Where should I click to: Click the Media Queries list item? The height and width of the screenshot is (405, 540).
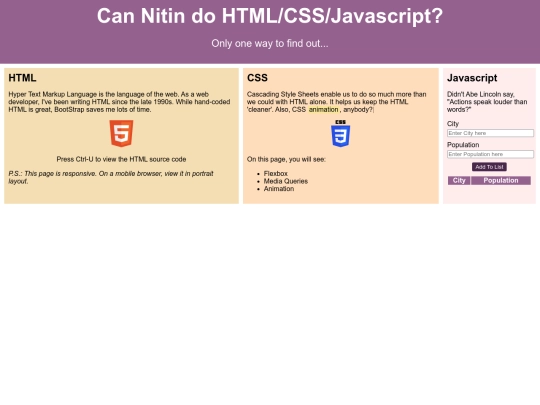click(x=286, y=181)
